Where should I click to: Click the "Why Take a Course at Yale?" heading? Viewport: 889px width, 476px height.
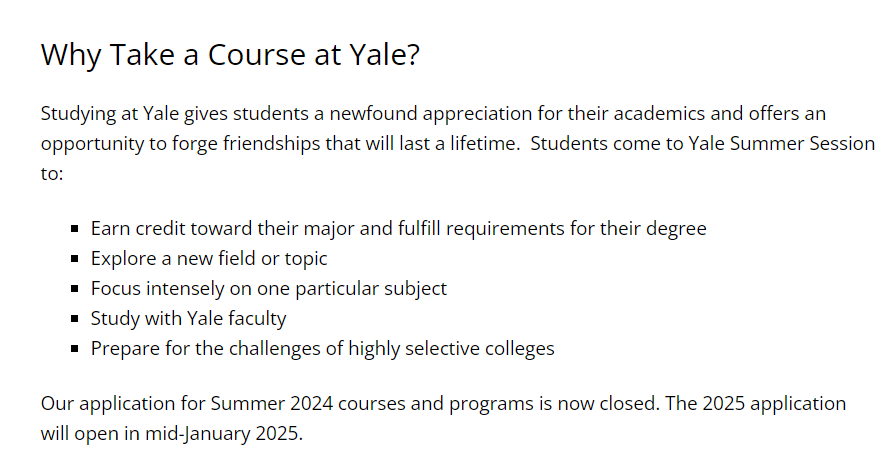(230, 55)
